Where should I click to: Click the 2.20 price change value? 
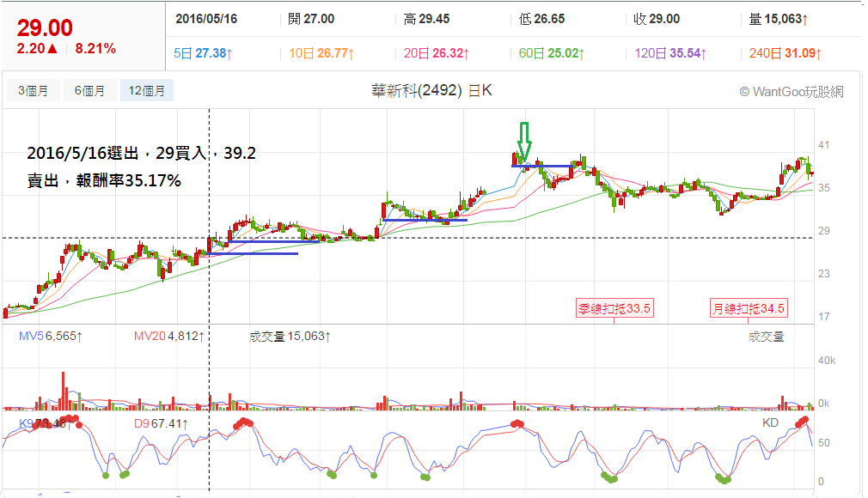[37, 49]
